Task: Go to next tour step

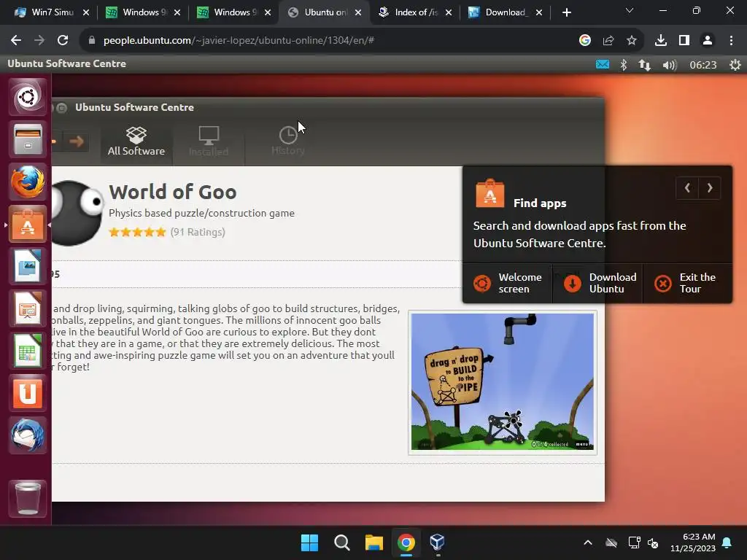Action: (709, 188)
